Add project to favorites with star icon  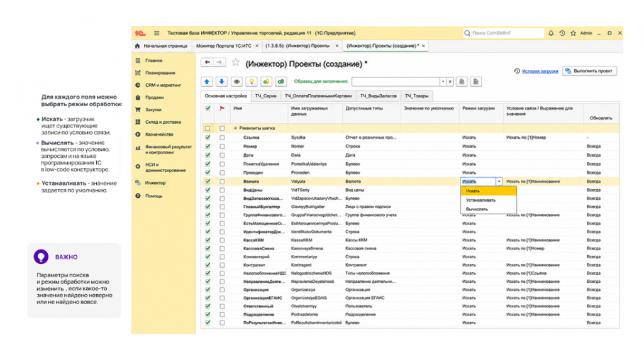[235, 62]
